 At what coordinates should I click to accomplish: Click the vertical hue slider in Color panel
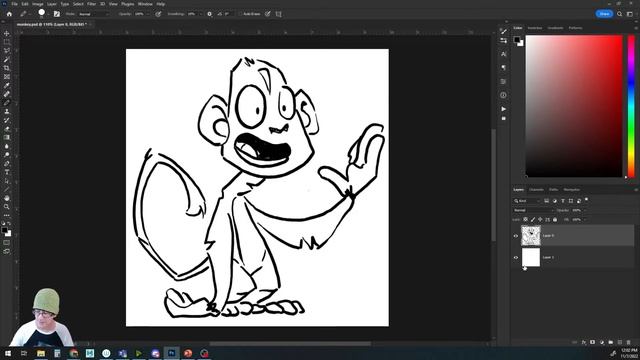pos(631,106)
